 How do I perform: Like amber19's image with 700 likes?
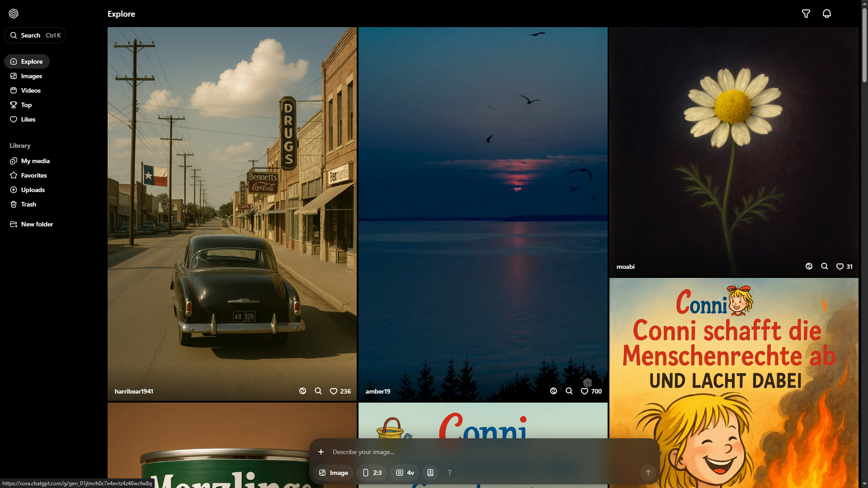(x=591, y=391)
